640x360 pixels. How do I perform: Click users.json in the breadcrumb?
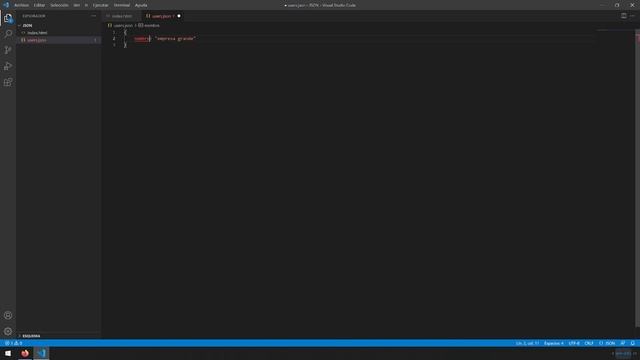coord(123,25)
